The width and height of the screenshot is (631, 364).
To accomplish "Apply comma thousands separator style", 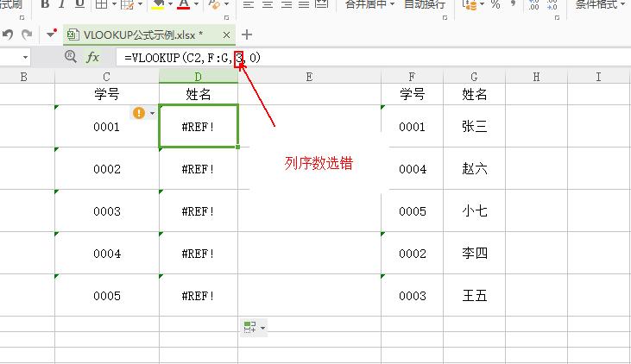I will pyautogui.click(x=513, y=3).
